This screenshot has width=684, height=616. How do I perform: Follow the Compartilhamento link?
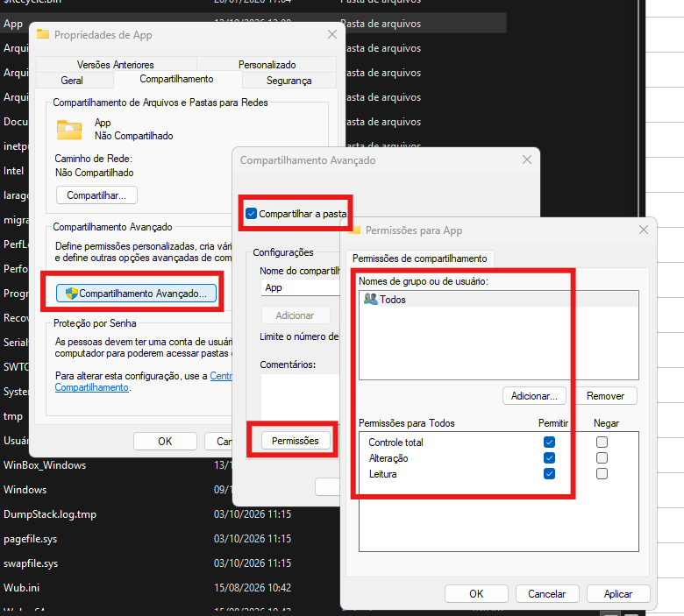click(91, 387)
